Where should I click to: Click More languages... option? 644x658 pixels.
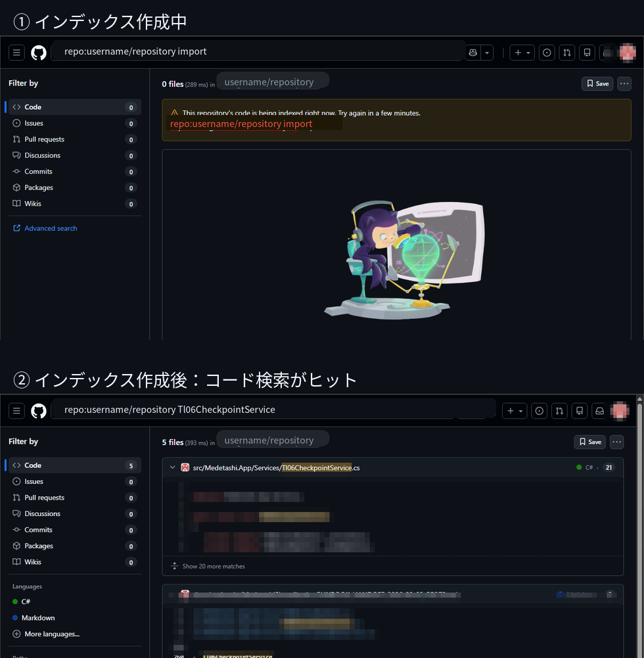(46, 634)
